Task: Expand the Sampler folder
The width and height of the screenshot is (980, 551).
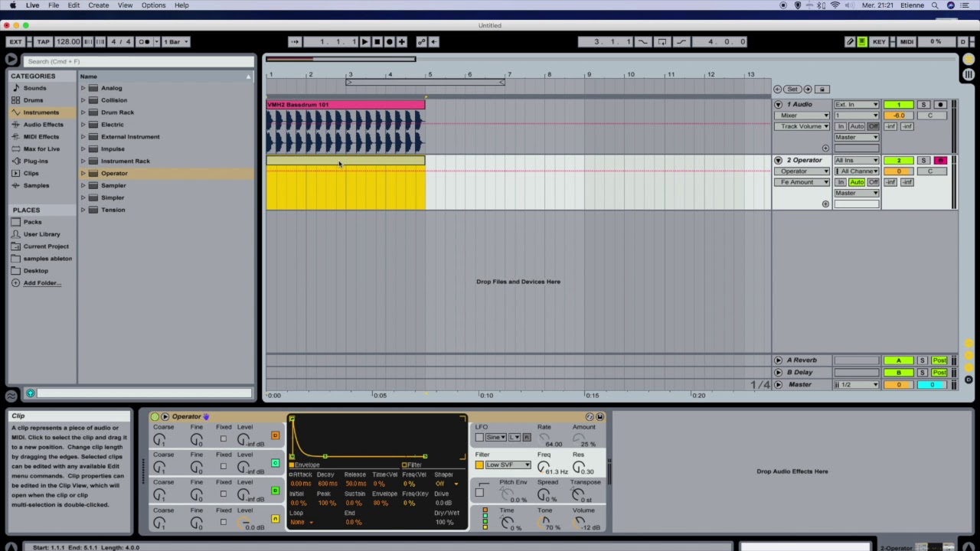Action: point(83,186)
